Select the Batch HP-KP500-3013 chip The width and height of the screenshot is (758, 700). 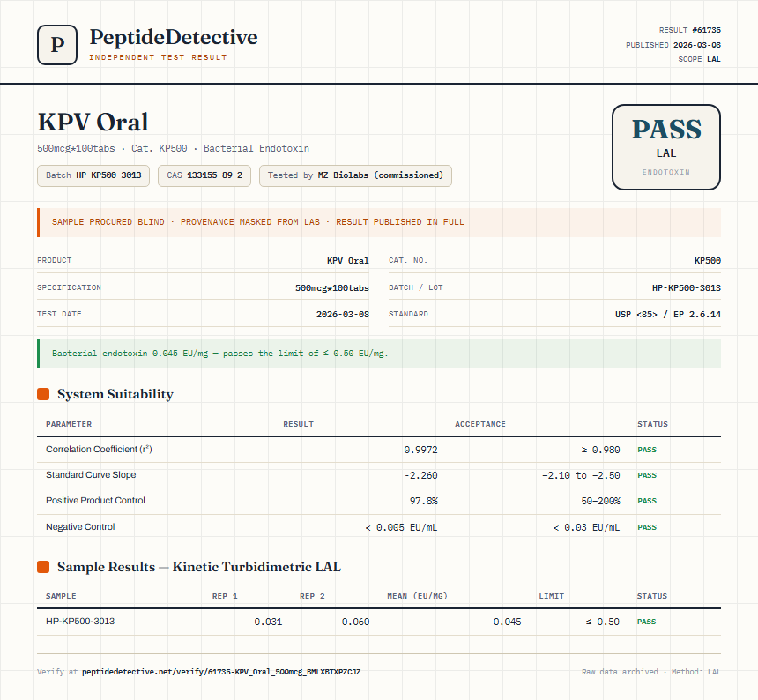click(x=93, y=175)
